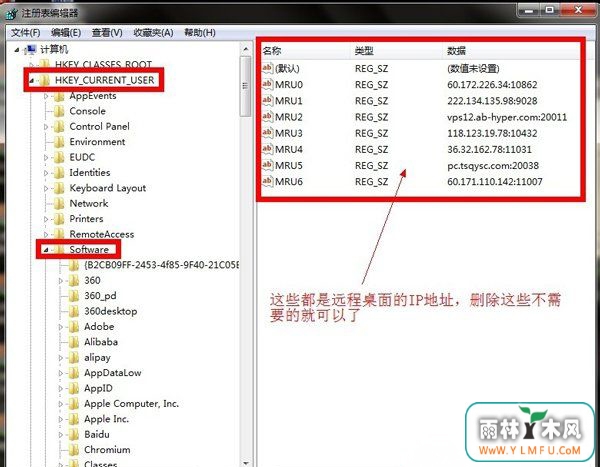Image resolution: width=600 pixels, height=467 pixels.
Task: Click data value 60.172.226.34:10862
Action: tap(492, 85)
